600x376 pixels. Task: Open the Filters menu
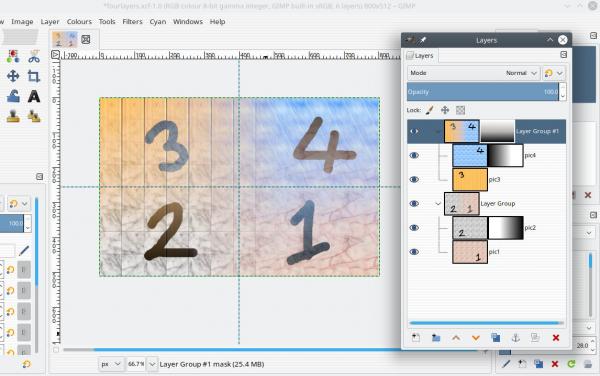pyautogui.click(x=132, y=21)
